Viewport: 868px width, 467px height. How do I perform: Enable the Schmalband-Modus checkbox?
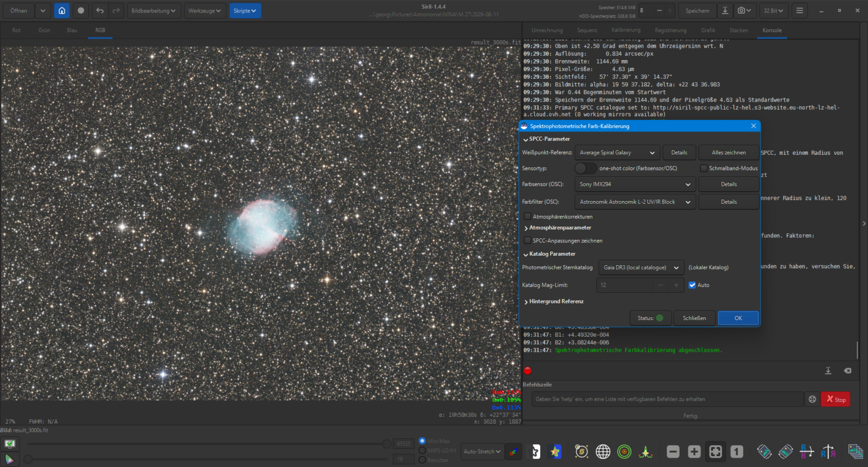[x=704, y=168]
